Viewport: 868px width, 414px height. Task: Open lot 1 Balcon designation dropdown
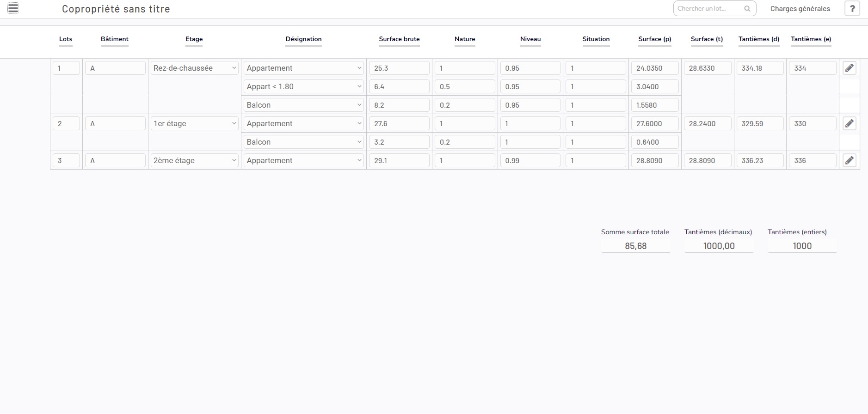pyautogui.click(x=303, y=105)
